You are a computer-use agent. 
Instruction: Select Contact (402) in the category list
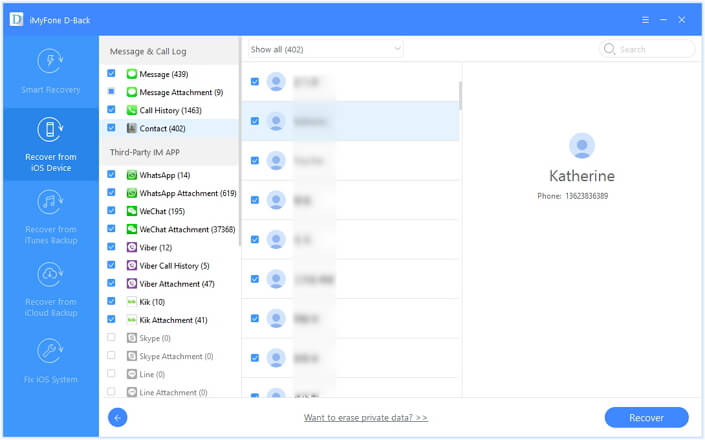162,128
